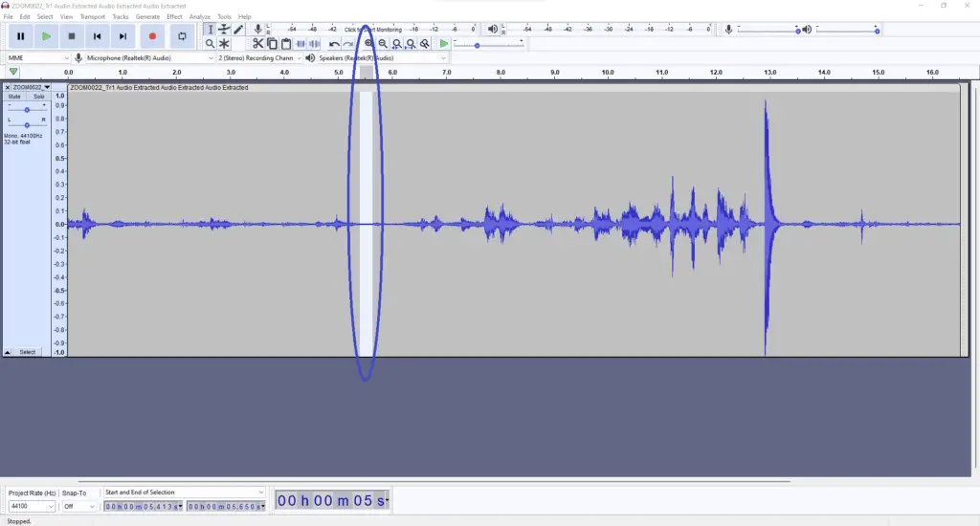The width and height of the screenshot is (980, 526).
Task: Open the Edit menu
Action: (x=24, y=17)
